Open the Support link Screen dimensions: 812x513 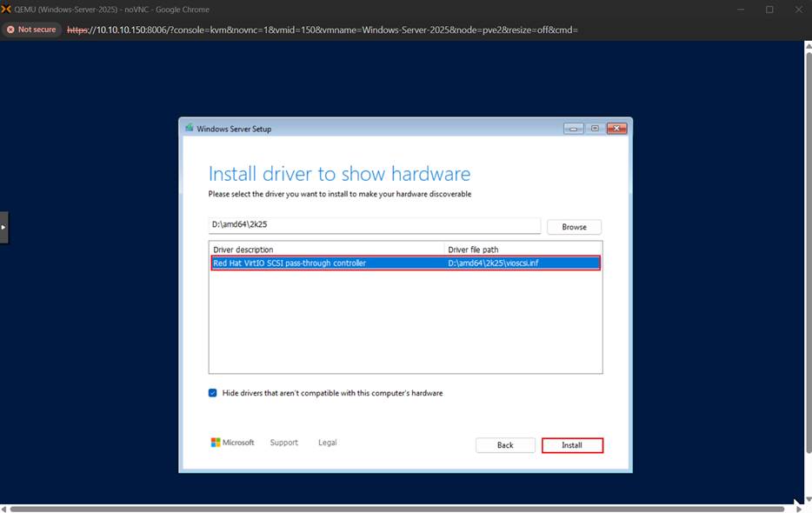click(283, 443)
